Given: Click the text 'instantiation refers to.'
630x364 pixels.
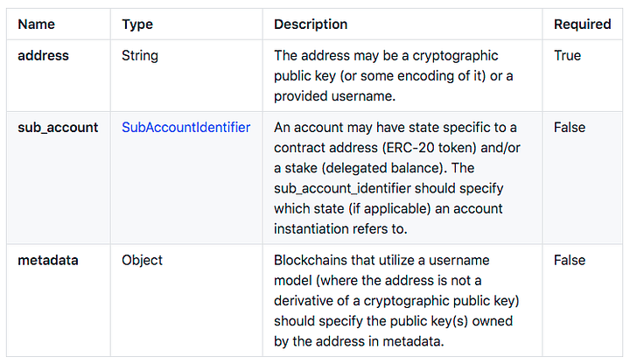Looking at the screenshot, I should (340, 228).
